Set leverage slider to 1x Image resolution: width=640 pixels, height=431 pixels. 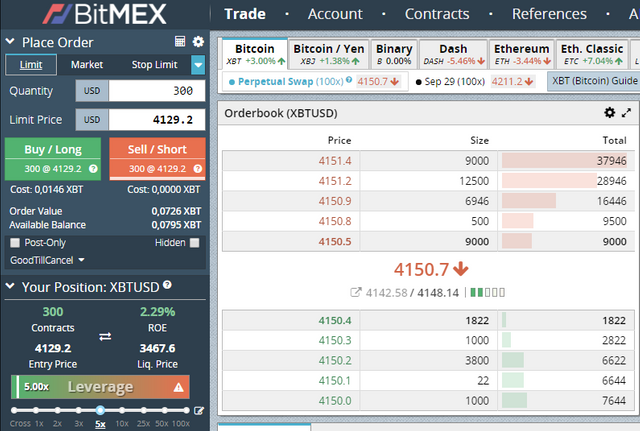point(36,410)
